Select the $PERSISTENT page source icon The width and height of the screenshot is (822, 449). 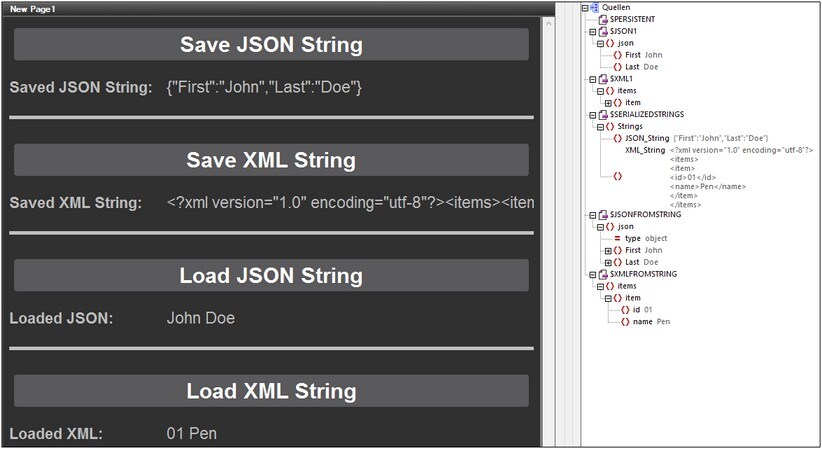coord(602,19)
